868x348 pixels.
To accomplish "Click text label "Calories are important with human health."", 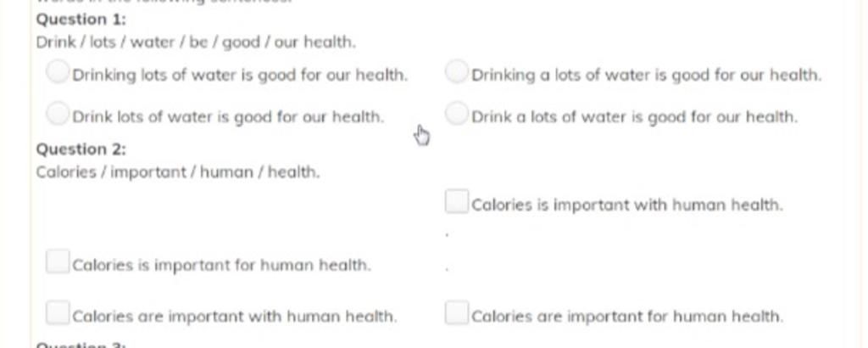I will click(235, 317).
